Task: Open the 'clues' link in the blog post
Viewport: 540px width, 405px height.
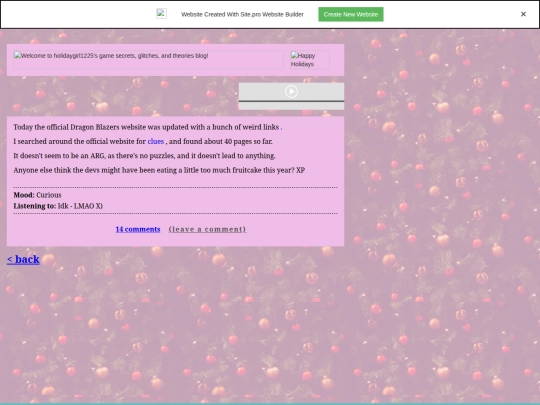Action: click(156, 142)
